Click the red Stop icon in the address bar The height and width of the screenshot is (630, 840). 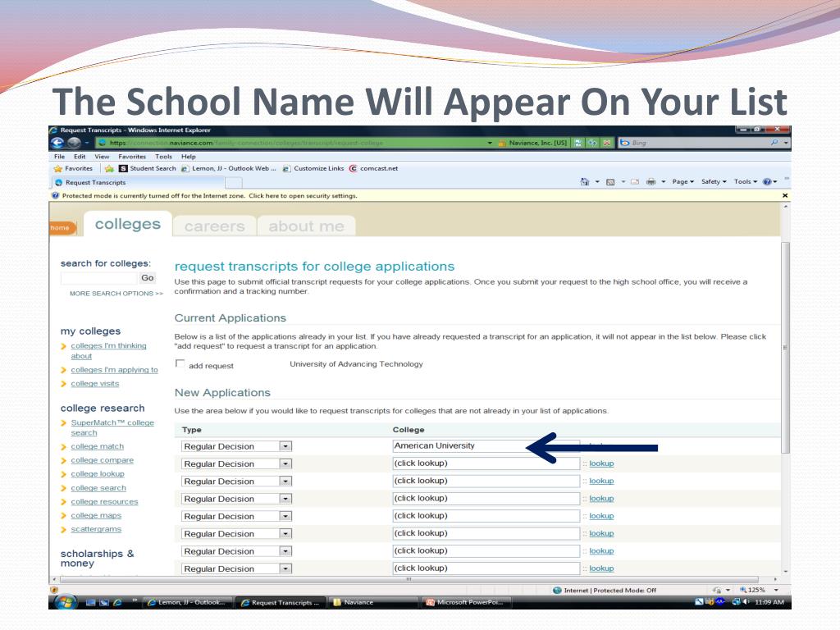point(606,143)
